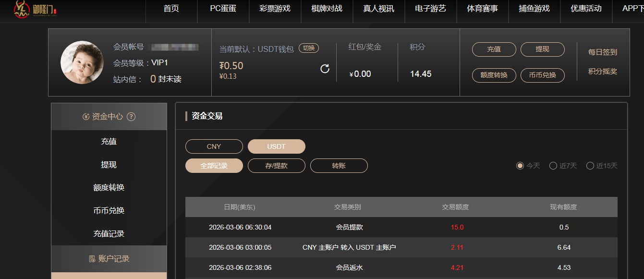Select the 近15天 date filter option

[590, 165]
